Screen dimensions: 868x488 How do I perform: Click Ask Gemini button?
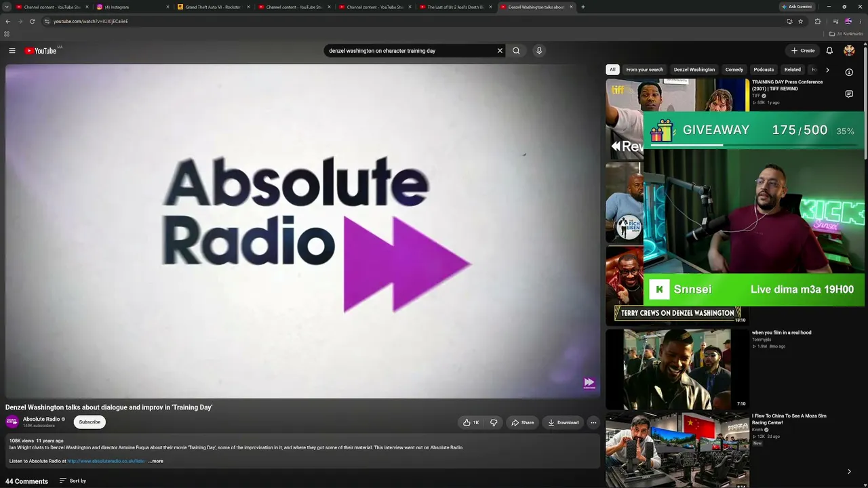pos(797,7)
